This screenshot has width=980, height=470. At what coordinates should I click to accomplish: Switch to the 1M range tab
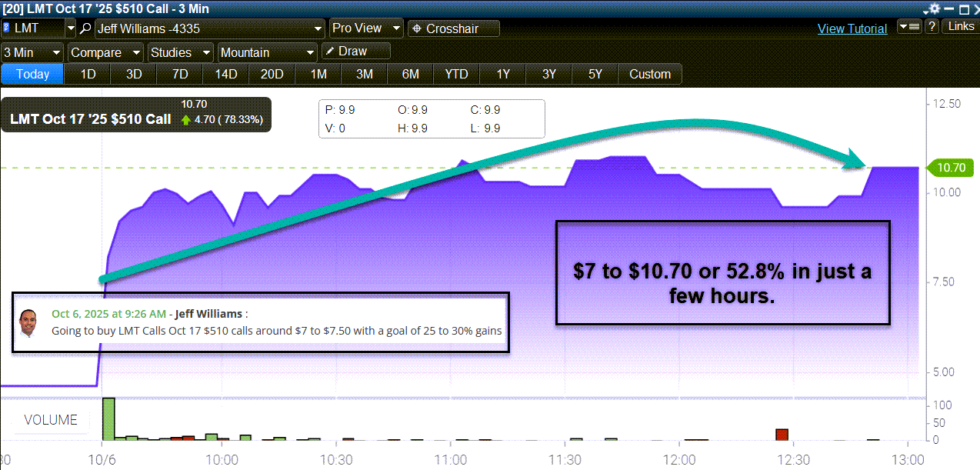[318, 75]
